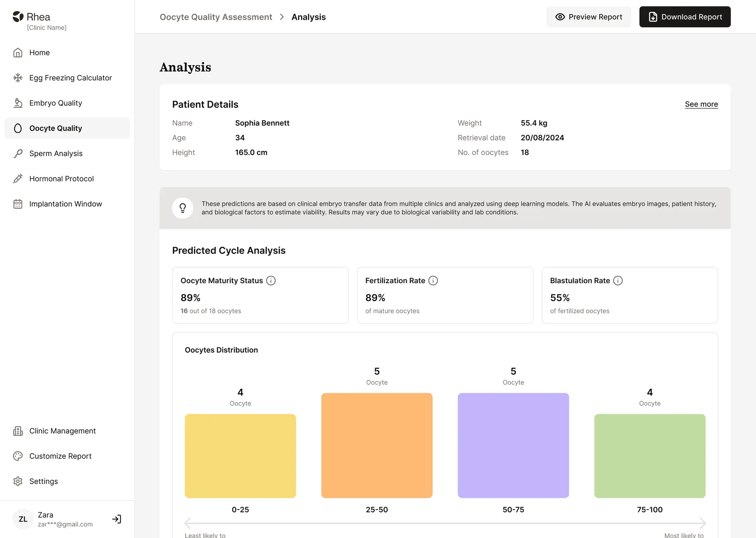The width and height of the screenshot is (756, 538).
Task: Click the Customize Report palette icon
Action: coord(18,456)
